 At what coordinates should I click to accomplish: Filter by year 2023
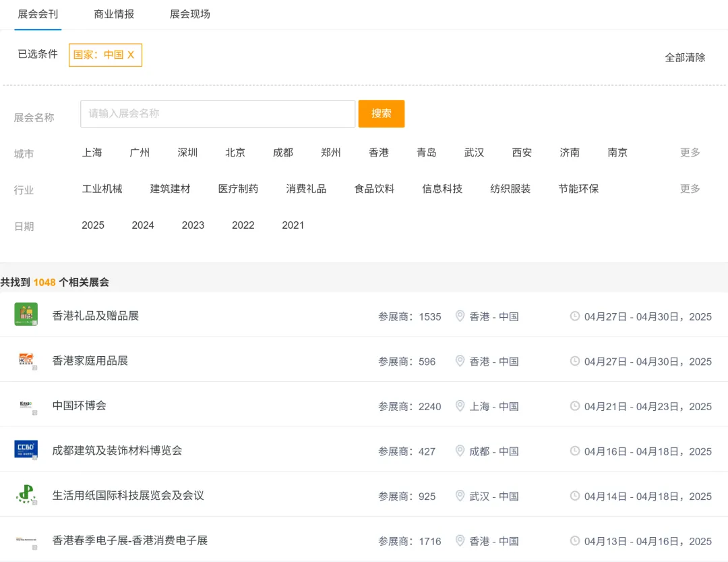click(193, 225)
